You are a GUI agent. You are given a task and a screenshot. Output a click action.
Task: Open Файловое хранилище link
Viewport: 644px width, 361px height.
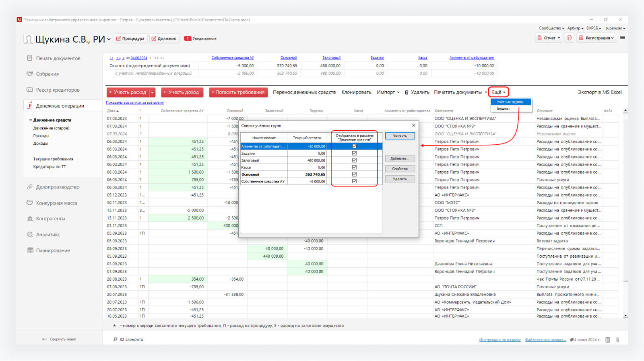click(x=546, y=340)
